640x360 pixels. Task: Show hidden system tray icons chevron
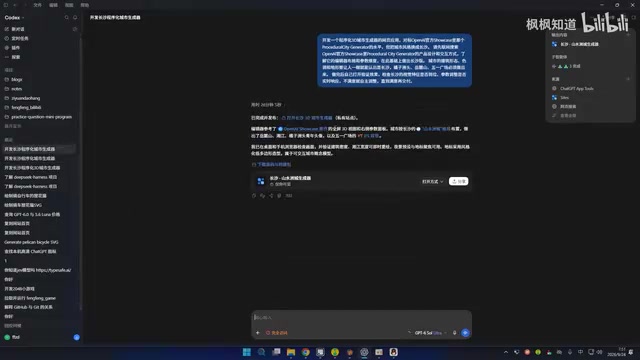pos(506,352)
